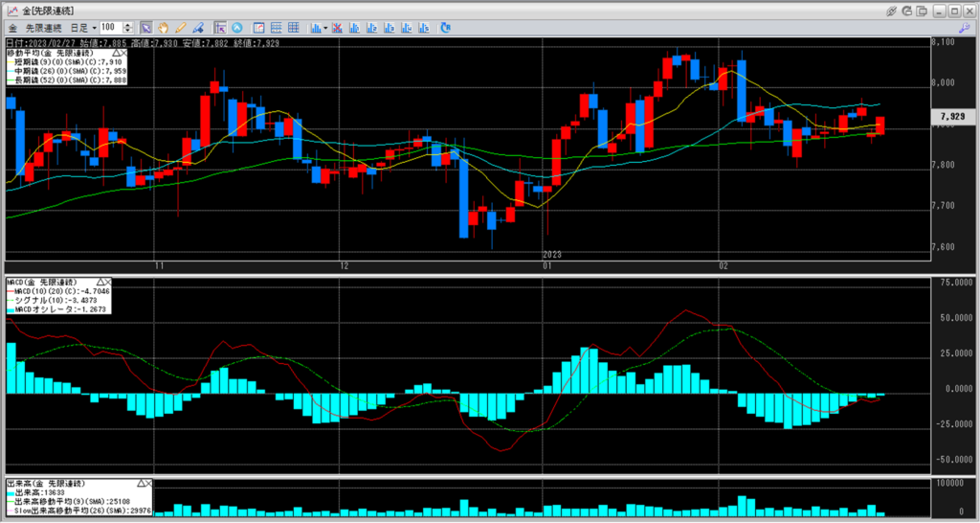This screenshot has width=980, height=523.
Task: Close the MACD legend with X
Action: click(x=106, y=282)
